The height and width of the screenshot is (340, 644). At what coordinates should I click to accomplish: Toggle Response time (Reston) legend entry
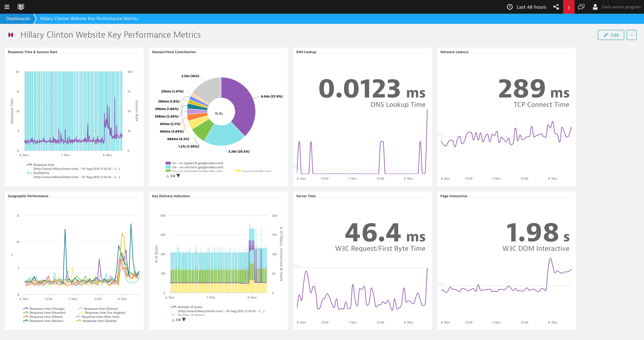(43, 321)
